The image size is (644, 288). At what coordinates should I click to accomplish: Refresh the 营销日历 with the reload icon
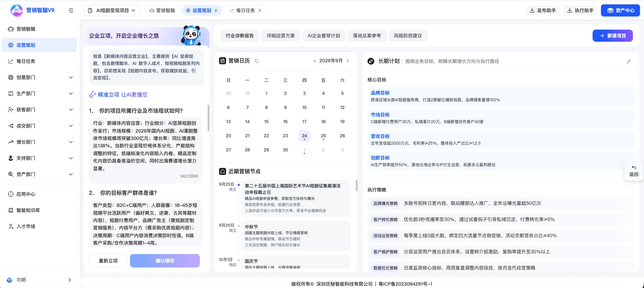click(257, 61)
